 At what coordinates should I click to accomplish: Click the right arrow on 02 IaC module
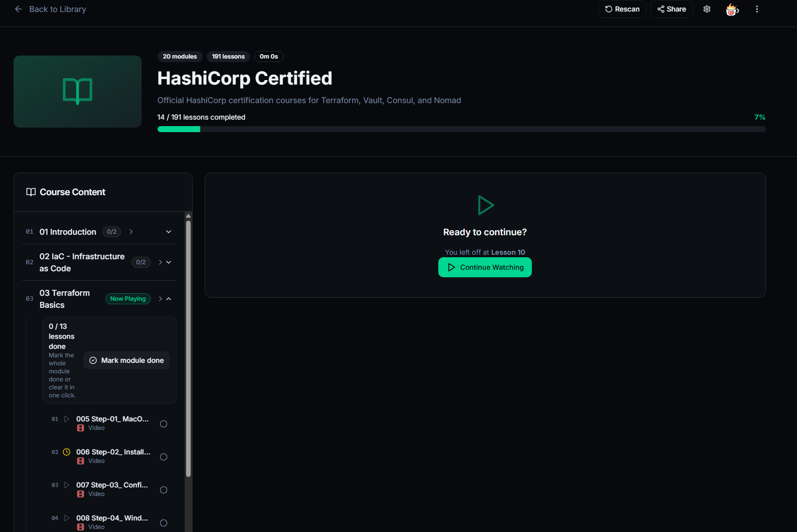pyautogui.click(x=161, y=262)
